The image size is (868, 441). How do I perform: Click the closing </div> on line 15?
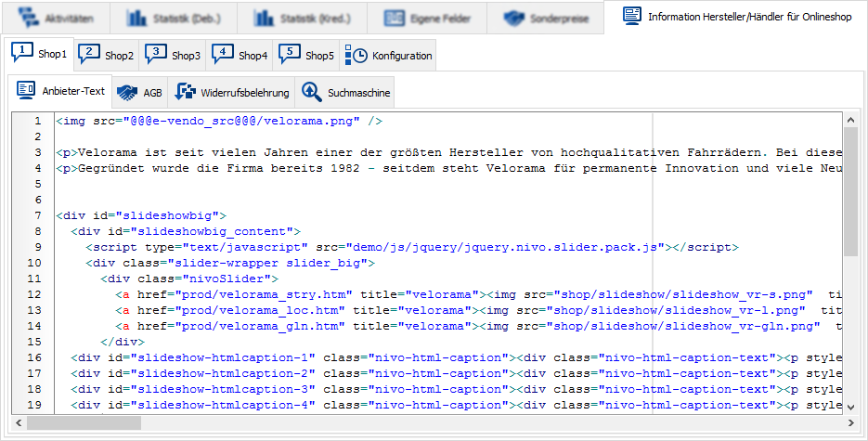click(x=123, y=342)
